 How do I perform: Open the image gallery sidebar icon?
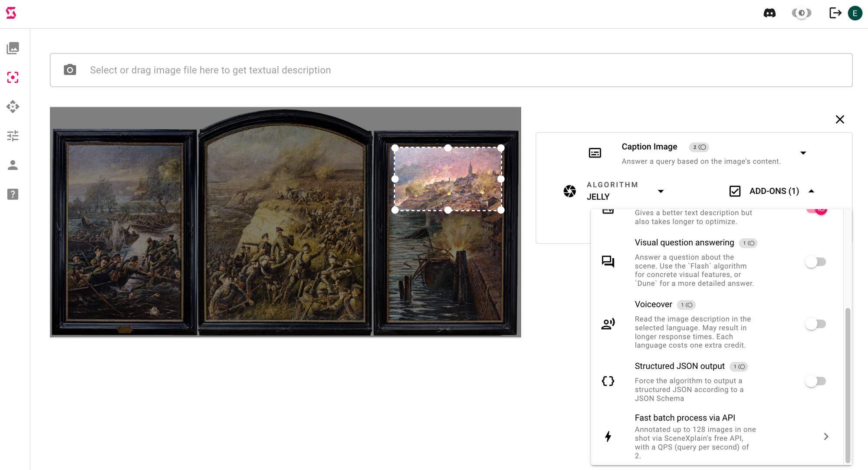coord(13,48)
